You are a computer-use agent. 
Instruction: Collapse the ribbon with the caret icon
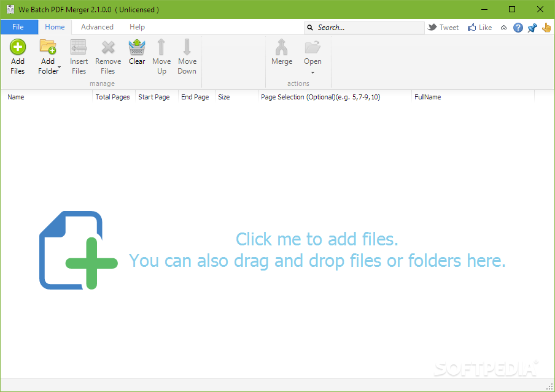coord(503,28)
